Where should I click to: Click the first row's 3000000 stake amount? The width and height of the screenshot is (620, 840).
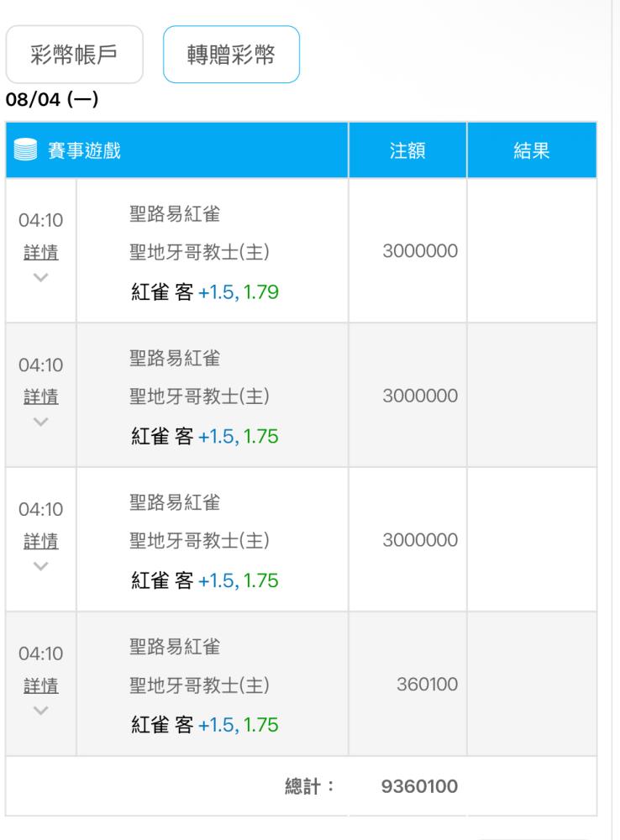point(420,250)
